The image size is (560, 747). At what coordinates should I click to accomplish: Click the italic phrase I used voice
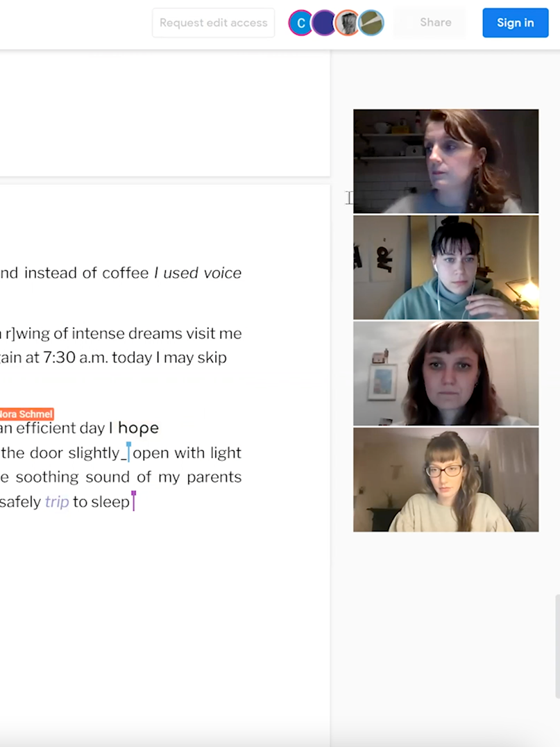tap(198, 273)
